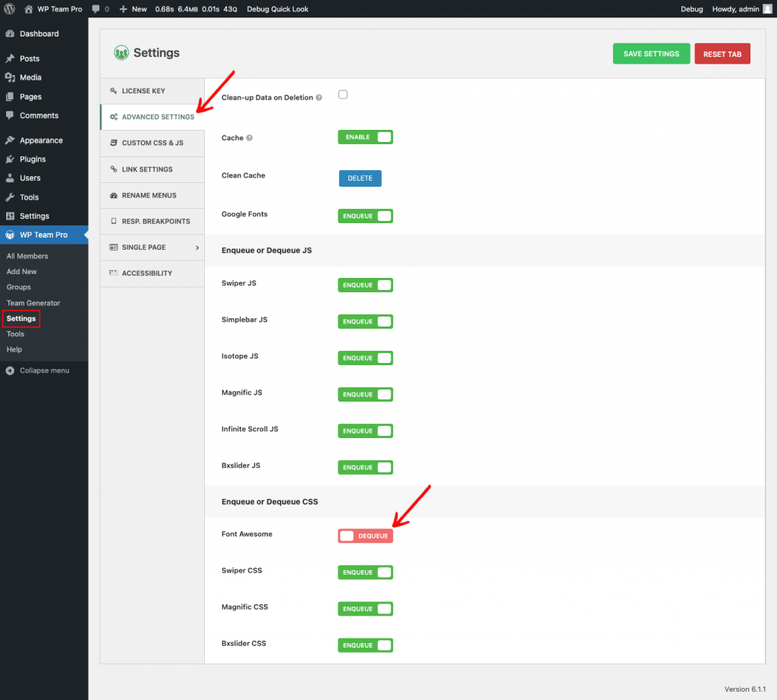The width and height of the screenshot is (777, 700).
Task: Toggle the Google Fonts Enqueue switch
Action: pos(365,216)
